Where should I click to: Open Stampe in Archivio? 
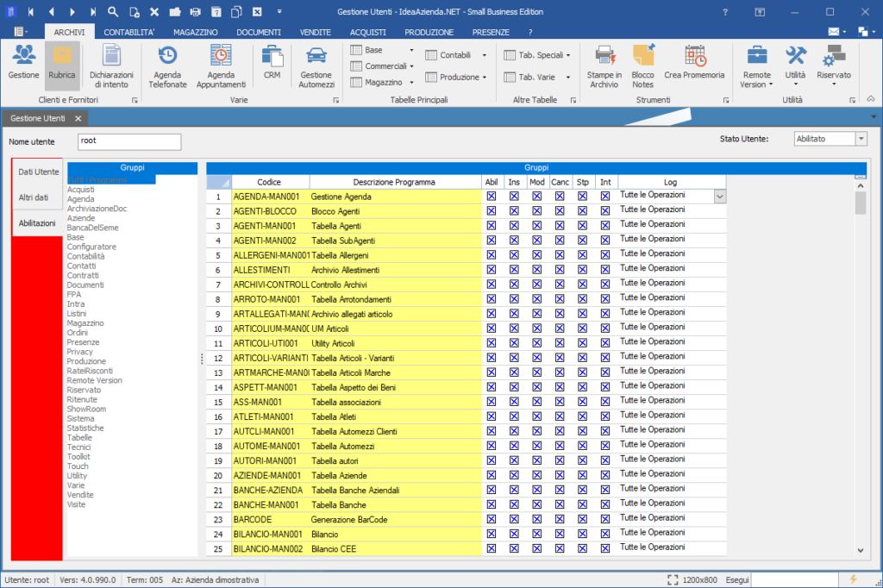604,67
